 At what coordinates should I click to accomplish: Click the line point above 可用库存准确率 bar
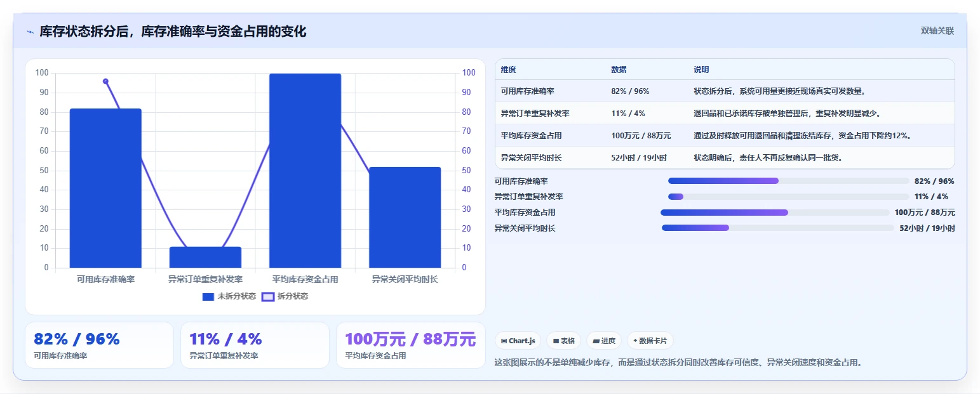pos(105,81)
